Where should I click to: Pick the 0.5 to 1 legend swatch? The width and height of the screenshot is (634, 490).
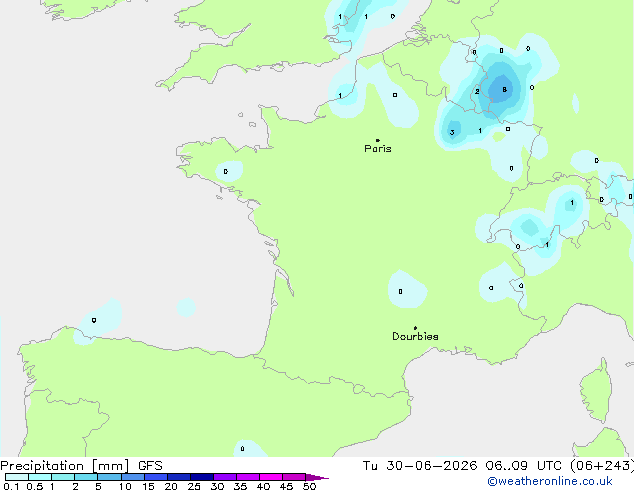40,477
